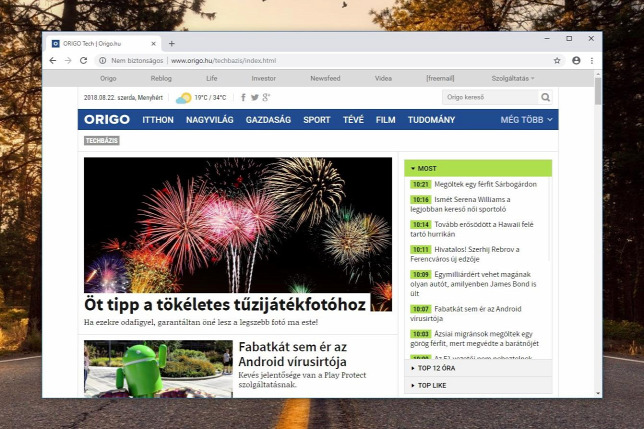
Task: Open 10:03 news 'Ázsiai migránsok megöltek'
Action: pyautogui.click(x=474, y=339)
